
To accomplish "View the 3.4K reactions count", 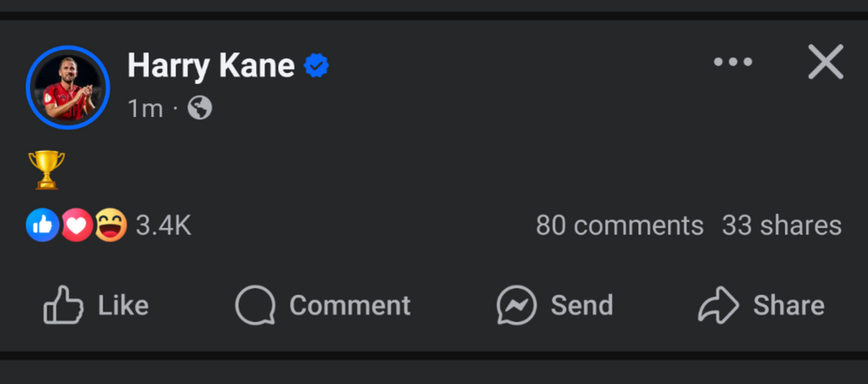I will [164, 225].
